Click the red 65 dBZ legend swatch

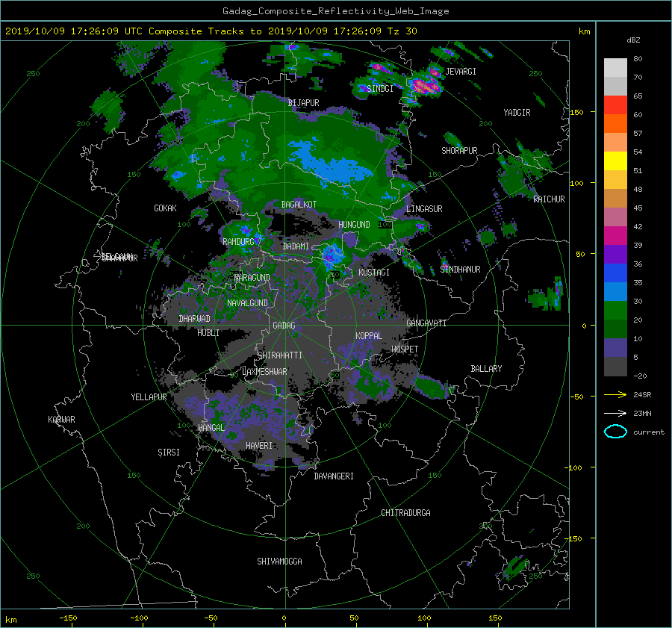coord(615,105)
